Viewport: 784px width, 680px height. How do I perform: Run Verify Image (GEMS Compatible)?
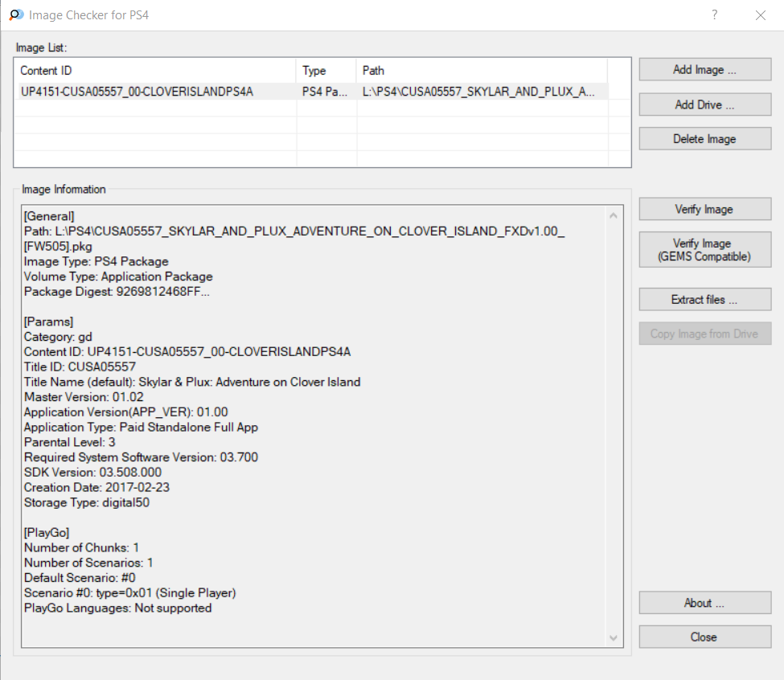pos(705,250)
